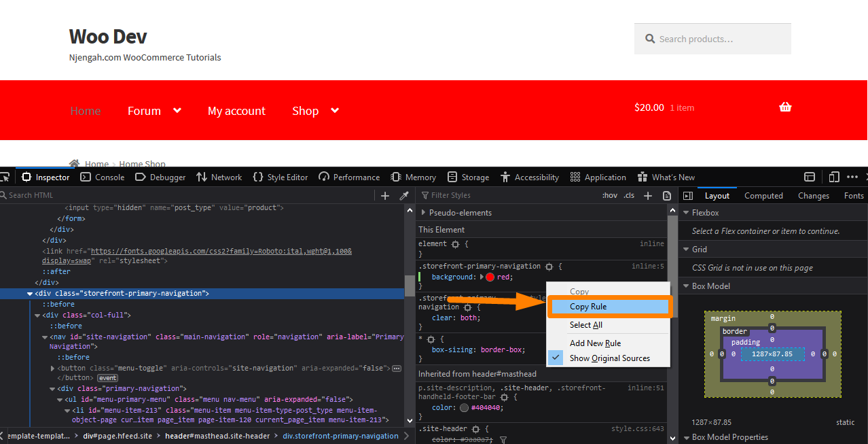The image size is (868, 444).
Task: Collapse the div col-full node
Action: [x=37, y=315]
